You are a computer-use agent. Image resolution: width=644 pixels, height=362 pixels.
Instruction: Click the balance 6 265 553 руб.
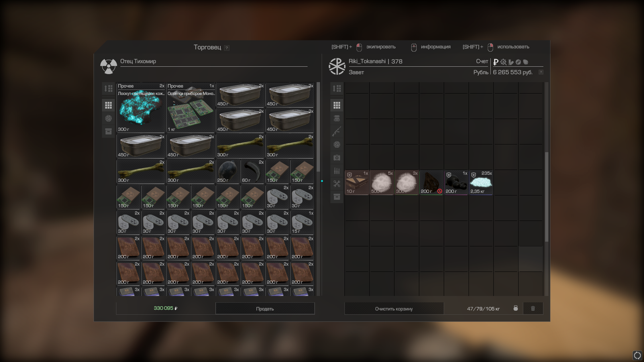[x=513, y=72]
